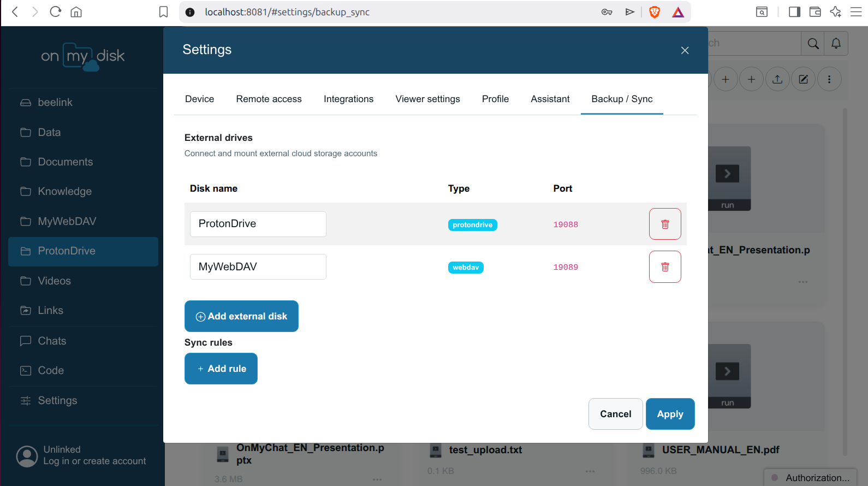Apply the settings changes
Screen dimensions: 868x486
pyautogui.click(x=670, y=414)
